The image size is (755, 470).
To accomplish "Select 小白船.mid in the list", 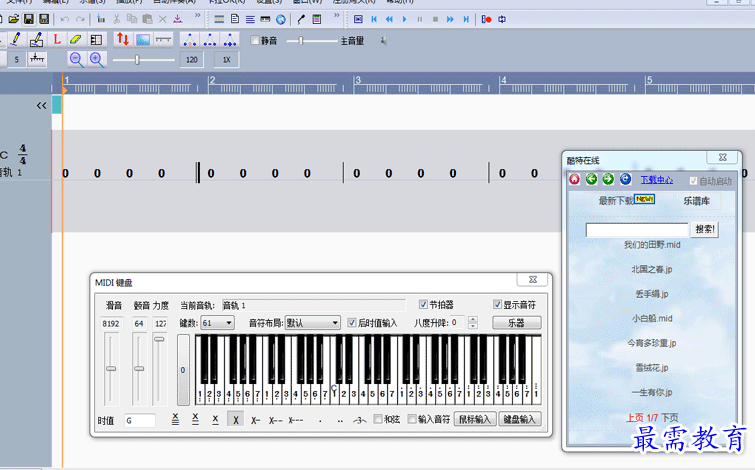I will point(652,318).
